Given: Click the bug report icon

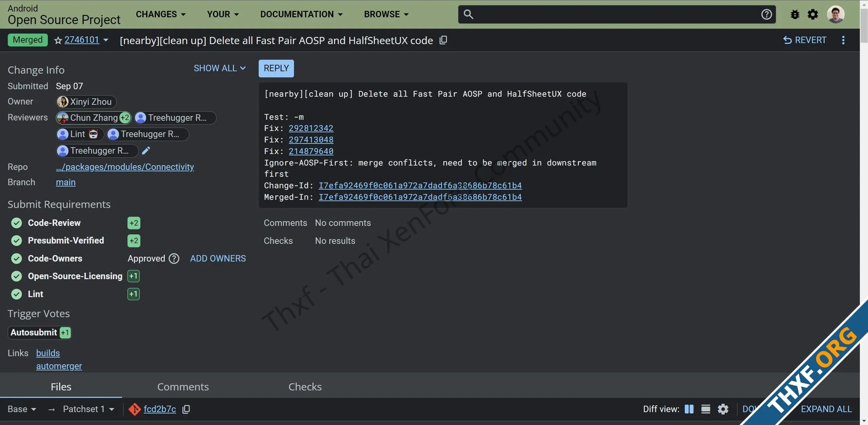Looking at the screenshot, I should 795,14.
